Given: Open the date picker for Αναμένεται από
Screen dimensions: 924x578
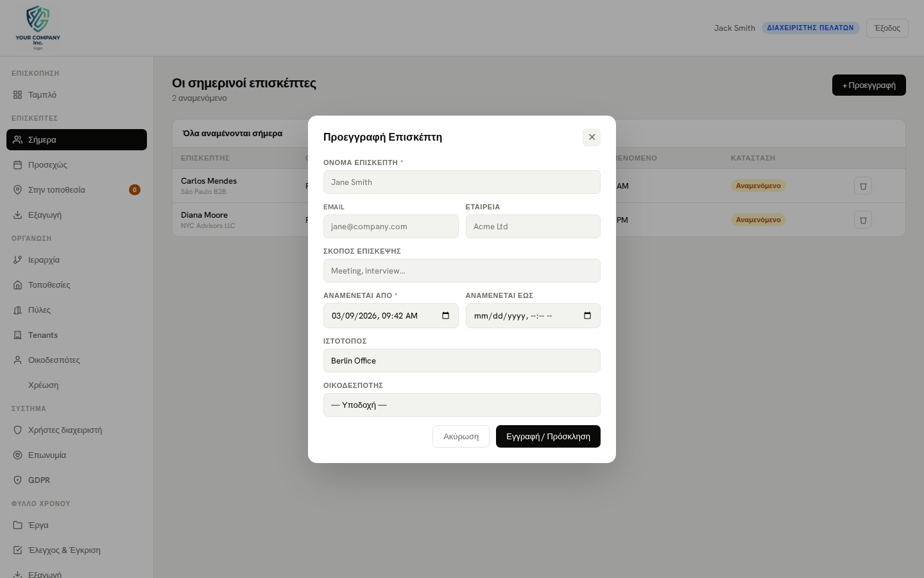Looking at the screenshot, I should pyautogui.click(x=445, y=315).
